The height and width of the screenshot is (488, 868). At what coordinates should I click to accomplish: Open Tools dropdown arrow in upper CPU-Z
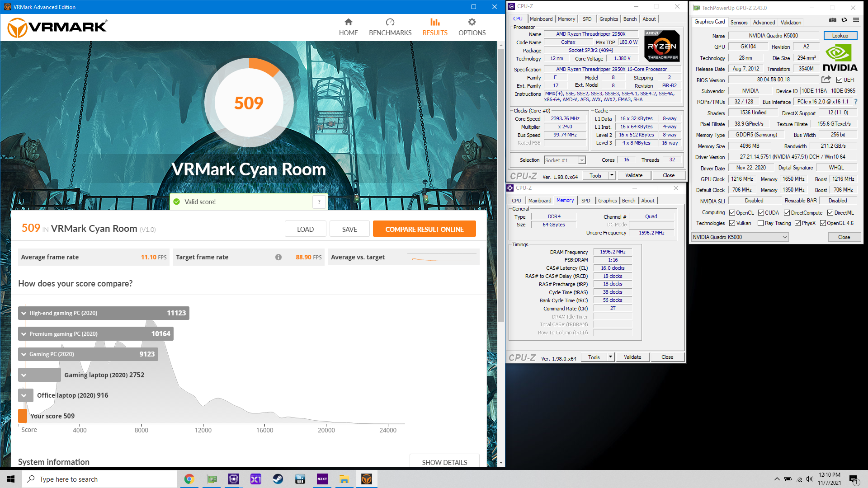[612, 175]
